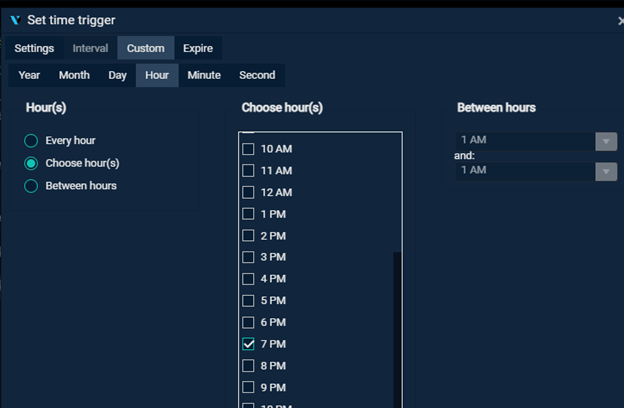624x408 pixels.
Task: Open the Settings tab
Action: pyautogui.click(x=34, y=48)
